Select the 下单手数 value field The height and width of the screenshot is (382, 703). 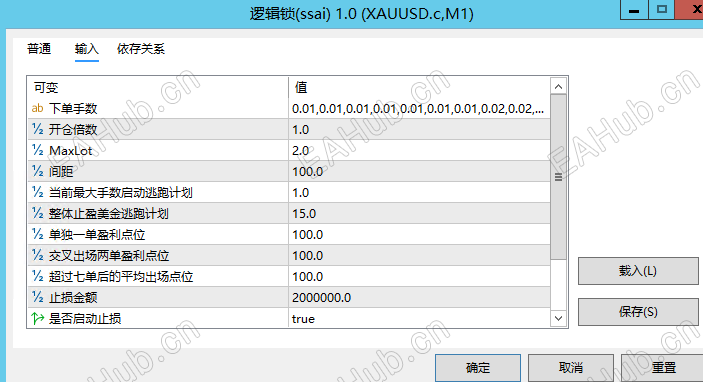click(419, 109)
